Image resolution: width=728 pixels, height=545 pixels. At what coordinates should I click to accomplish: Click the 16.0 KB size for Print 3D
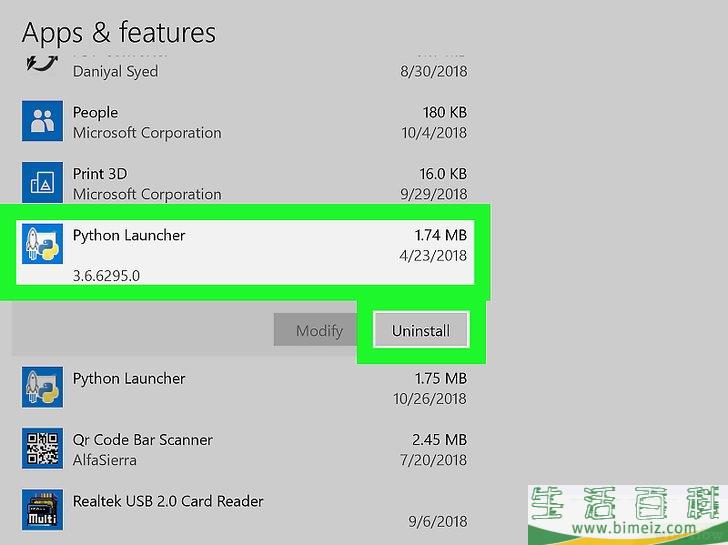443,174
